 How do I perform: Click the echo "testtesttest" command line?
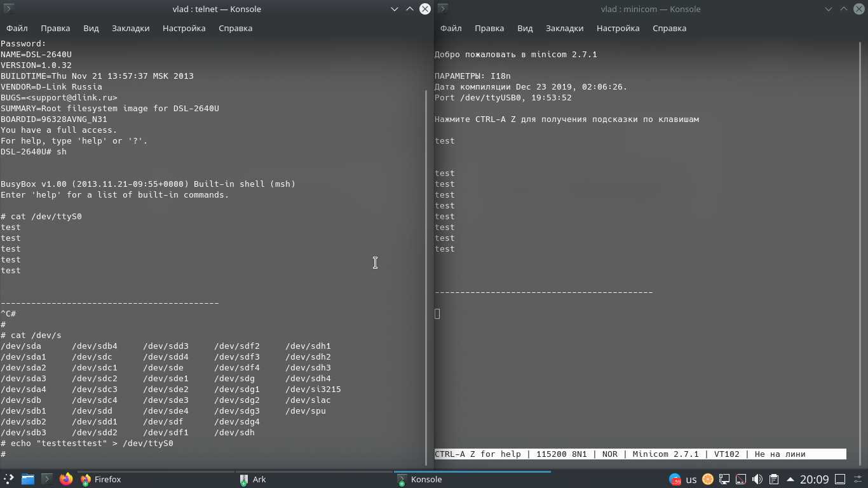click(87, 444)
